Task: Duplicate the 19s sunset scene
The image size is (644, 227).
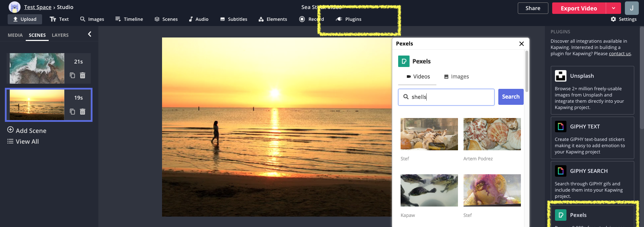Action: (72, 111)
